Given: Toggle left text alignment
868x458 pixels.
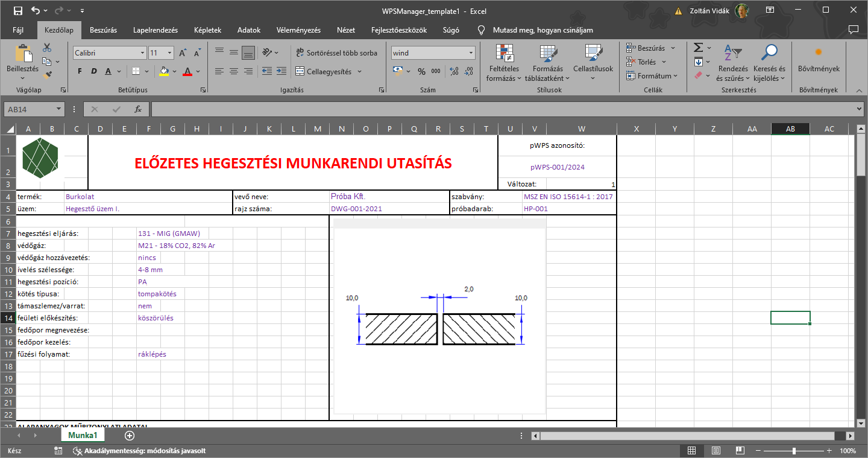Looking at the screenshot, I should click(219, 71).
